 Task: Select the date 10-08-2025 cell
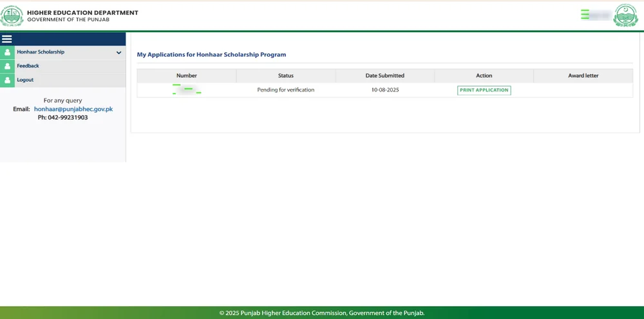tap(385, 90)
